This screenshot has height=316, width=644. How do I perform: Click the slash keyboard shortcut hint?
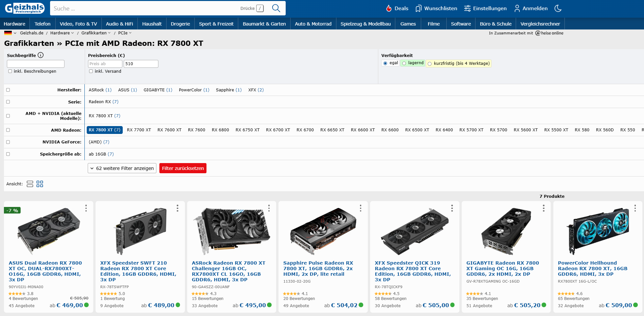coord(260,9)
